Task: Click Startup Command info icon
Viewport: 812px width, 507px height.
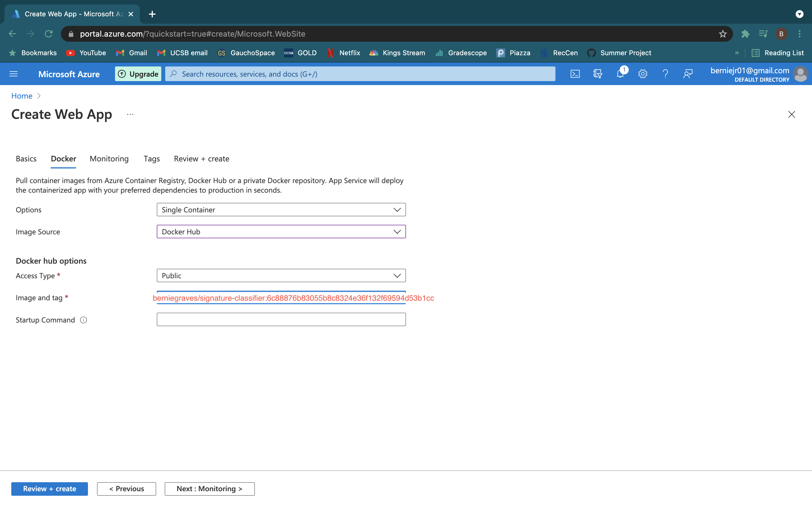Action: pyautogui.click(x=83, y=320)
